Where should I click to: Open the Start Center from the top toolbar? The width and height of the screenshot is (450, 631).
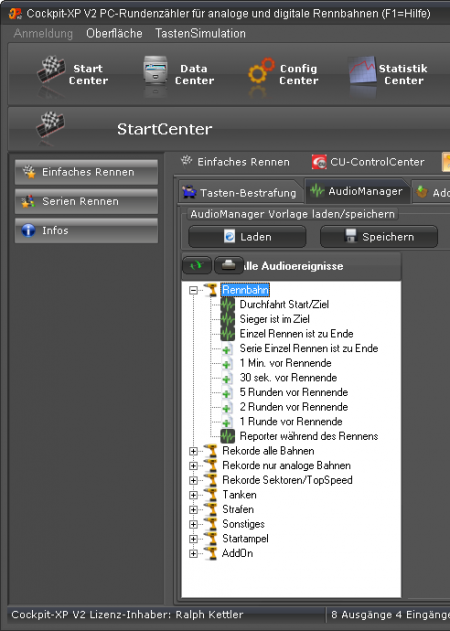pyautogui.click(x=72, y=74)
